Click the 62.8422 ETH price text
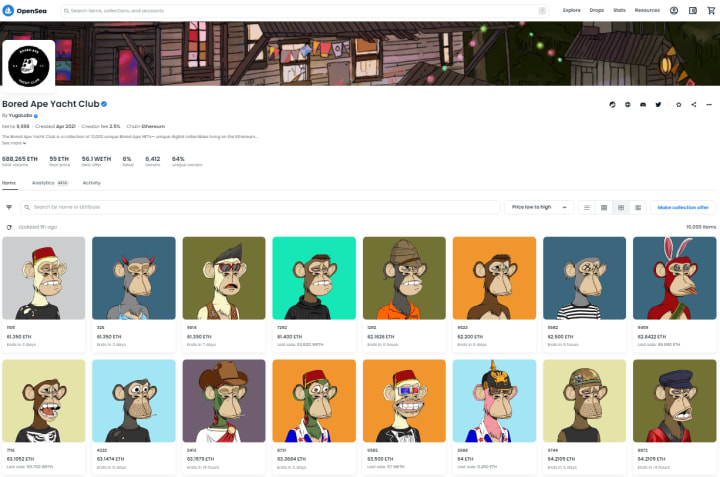The height and width of the screenshot is (477, 720). 652,337
